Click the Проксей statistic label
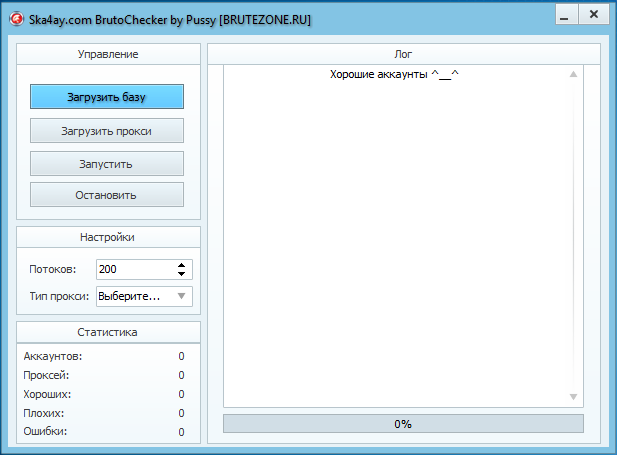Image resolution: width=617 pixels, height=455 pixels. pos(46,375)
